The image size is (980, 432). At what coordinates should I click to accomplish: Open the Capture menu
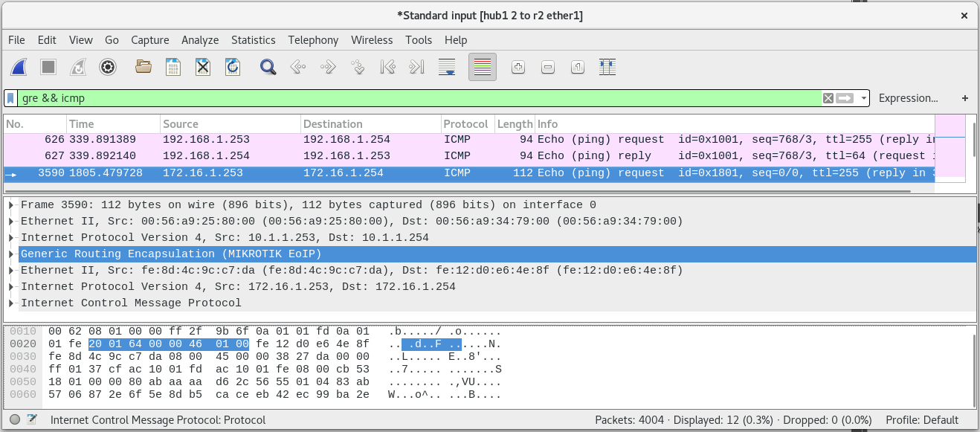[x=150, y=40]
